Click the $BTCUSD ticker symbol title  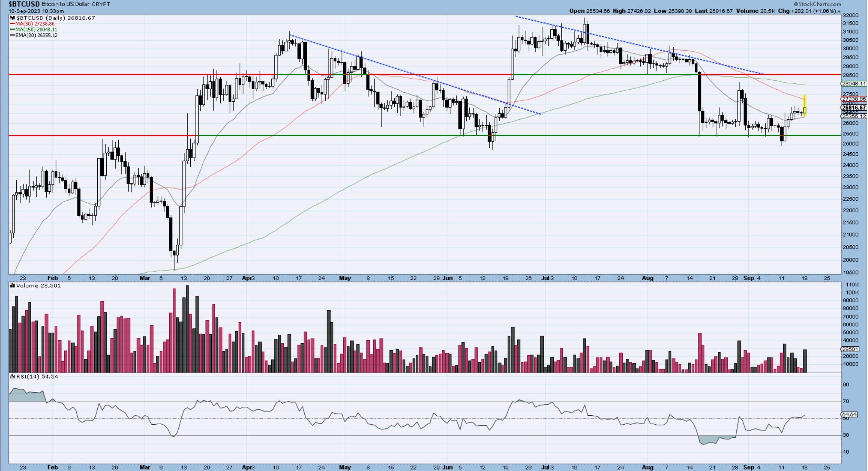coord(24,4)
